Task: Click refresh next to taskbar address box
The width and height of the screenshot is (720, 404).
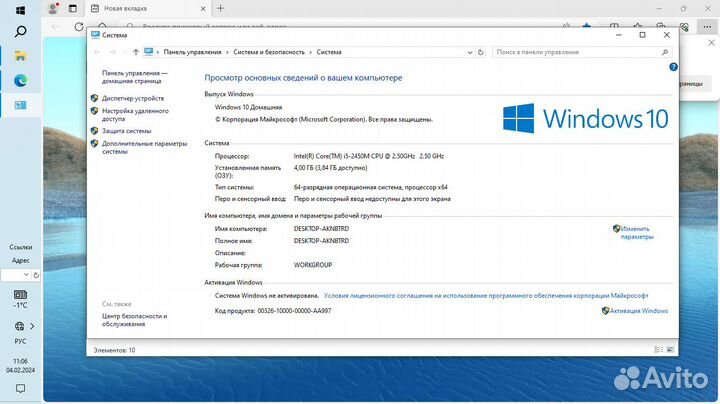Action: (36, 275)
